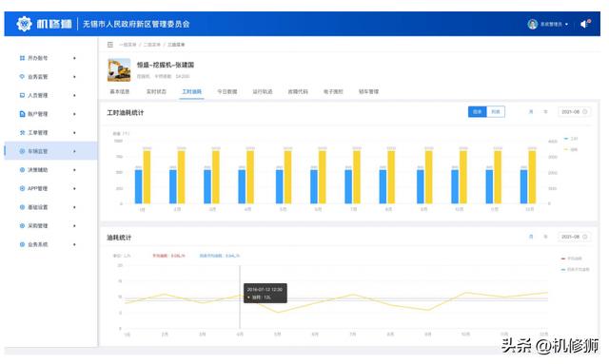Viewport: 609px width, 364px height.
Task: Toggle the 工时 blue legend series
Action: point(571,139)
